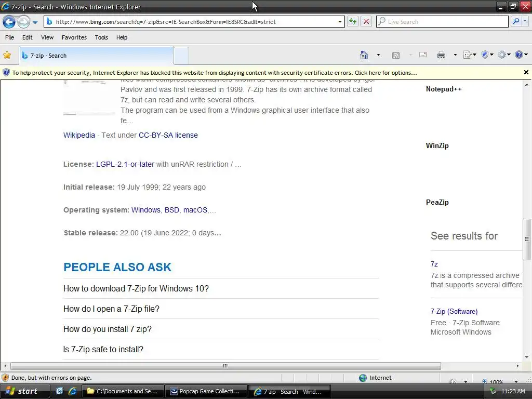Click the address bar URL field
Screen dimensions: 532x399
pyautogui.click(x=193, y=22)
